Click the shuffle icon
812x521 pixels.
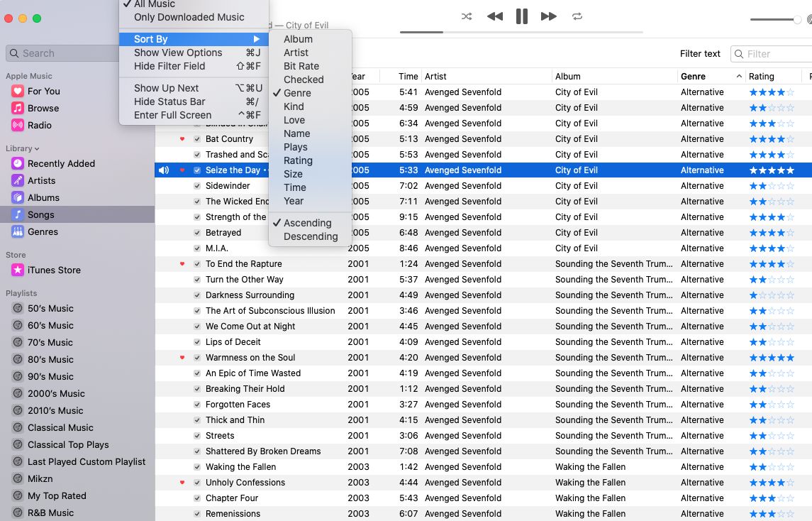pyautogui.click(x=467, y=16)
